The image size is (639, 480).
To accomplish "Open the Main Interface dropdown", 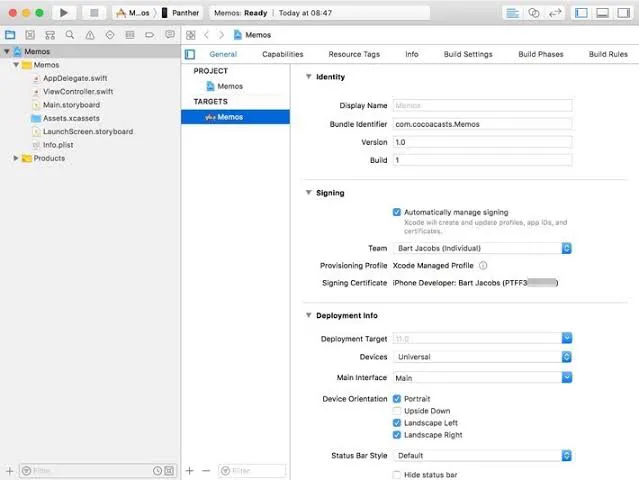I will 567,378.
